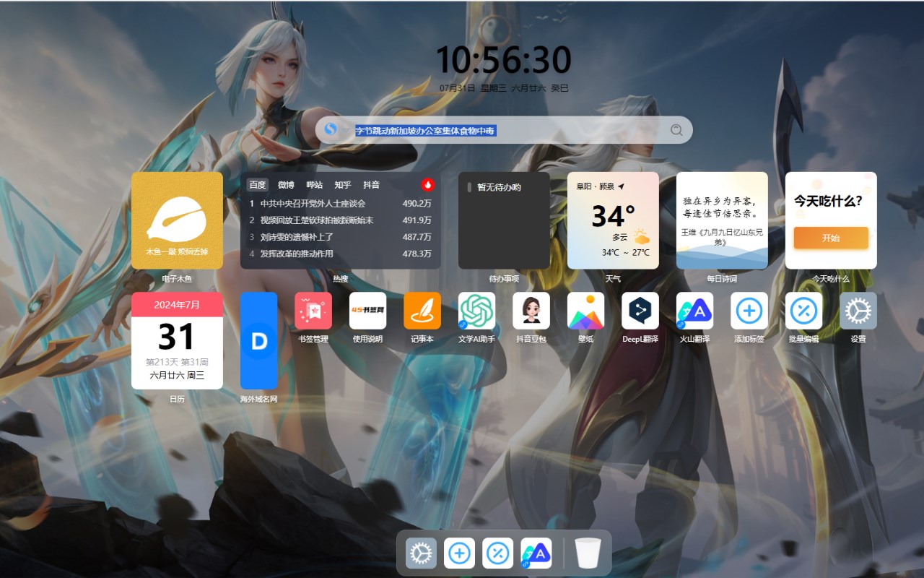Click the search input field

point(505,130)
